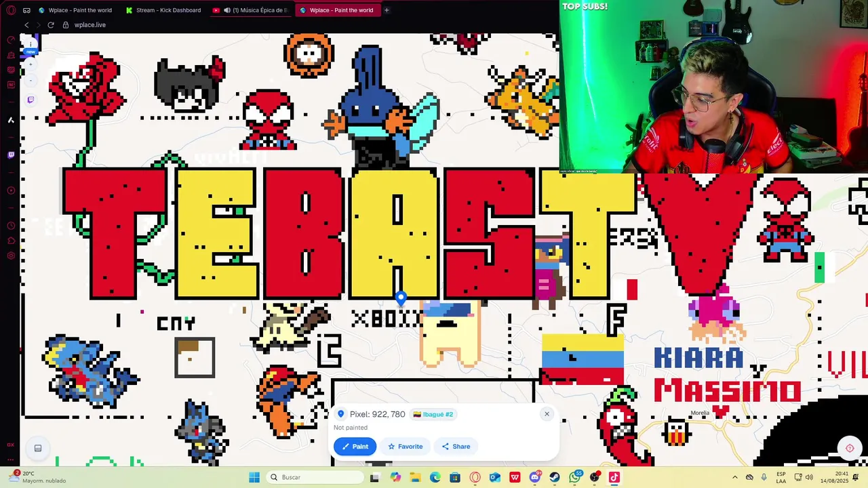
Task: Open the map info 'i' button
Action: [x=31, y=44]
